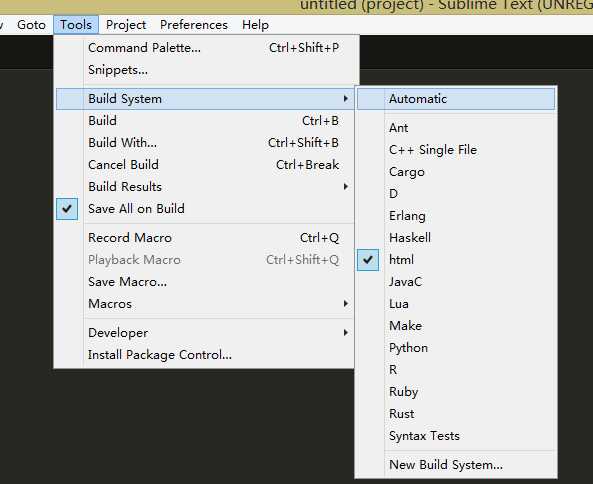Select D build system

[456, 194]
